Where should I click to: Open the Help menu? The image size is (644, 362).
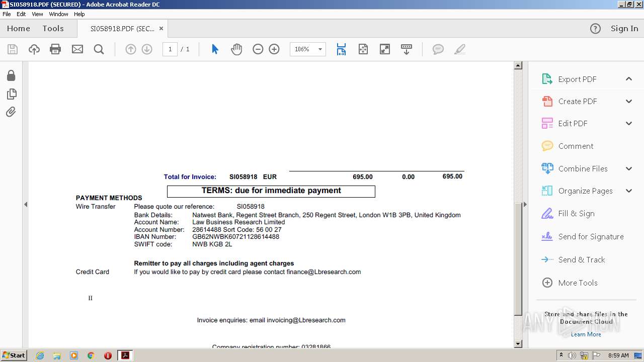(x=79, y=14)
